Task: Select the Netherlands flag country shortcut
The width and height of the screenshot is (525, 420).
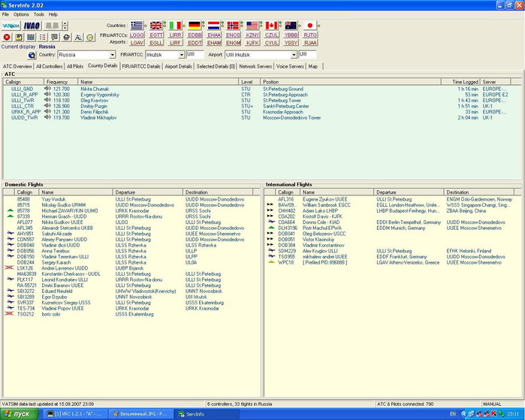Action: pyautogui.click(x=213, y=26)
